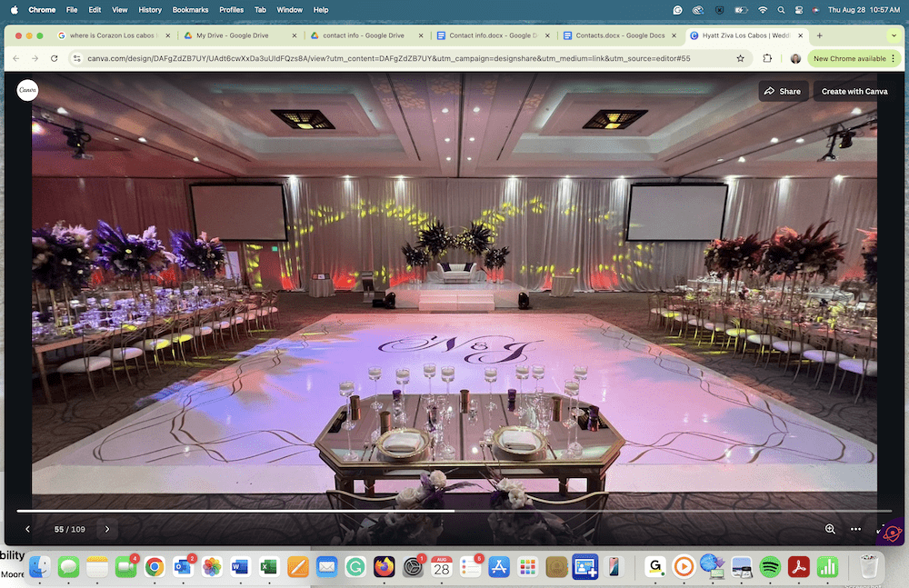Click the Siri icon in menu bar
This screenshot has width=909, height=588.
click(815, 10)
